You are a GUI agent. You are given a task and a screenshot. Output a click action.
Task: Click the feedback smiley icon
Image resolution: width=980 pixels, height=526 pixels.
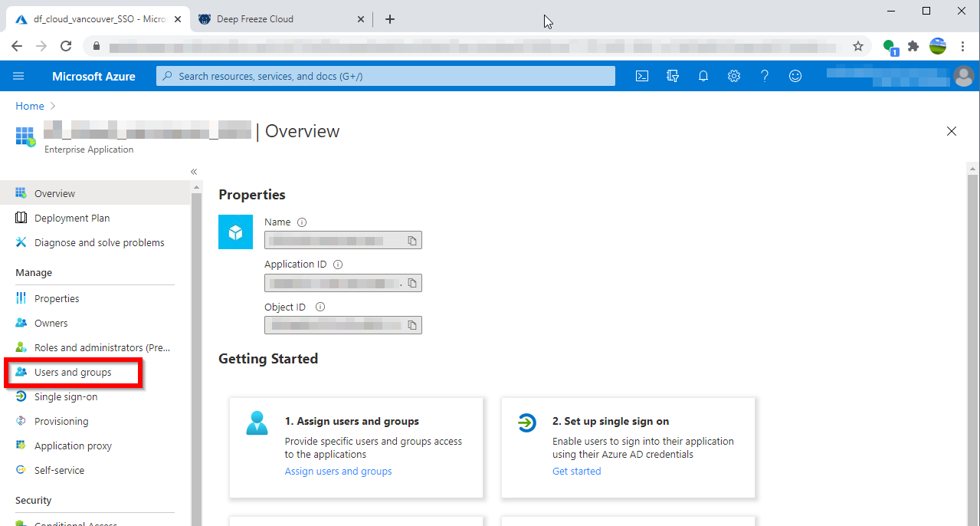click(795, 76)
